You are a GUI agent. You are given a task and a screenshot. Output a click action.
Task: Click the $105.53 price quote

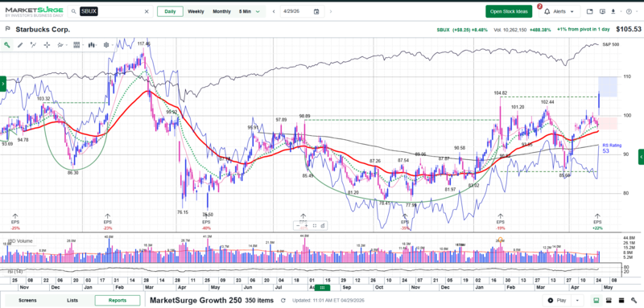[629, 29]
